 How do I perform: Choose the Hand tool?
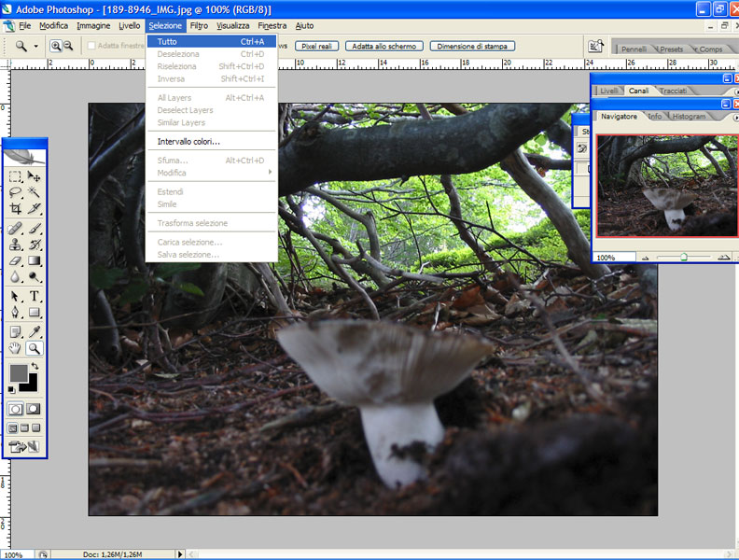click(x=16, y=348)
